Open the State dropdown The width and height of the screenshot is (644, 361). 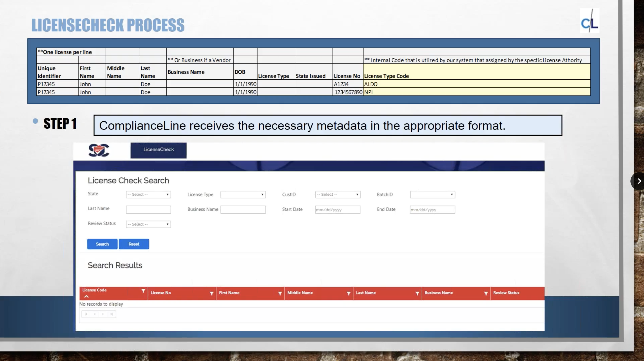pyautogui.click(x=148, y=195)
